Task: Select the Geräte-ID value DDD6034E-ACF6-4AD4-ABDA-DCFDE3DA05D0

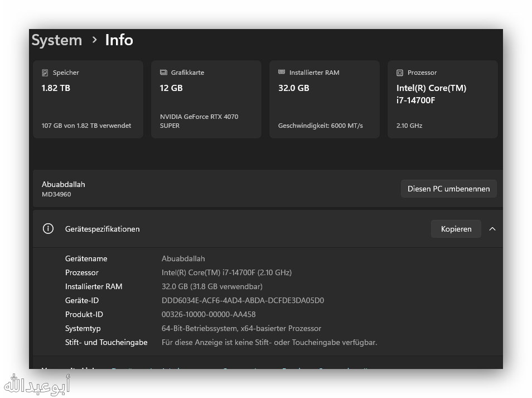Action: tap(243, 300)
